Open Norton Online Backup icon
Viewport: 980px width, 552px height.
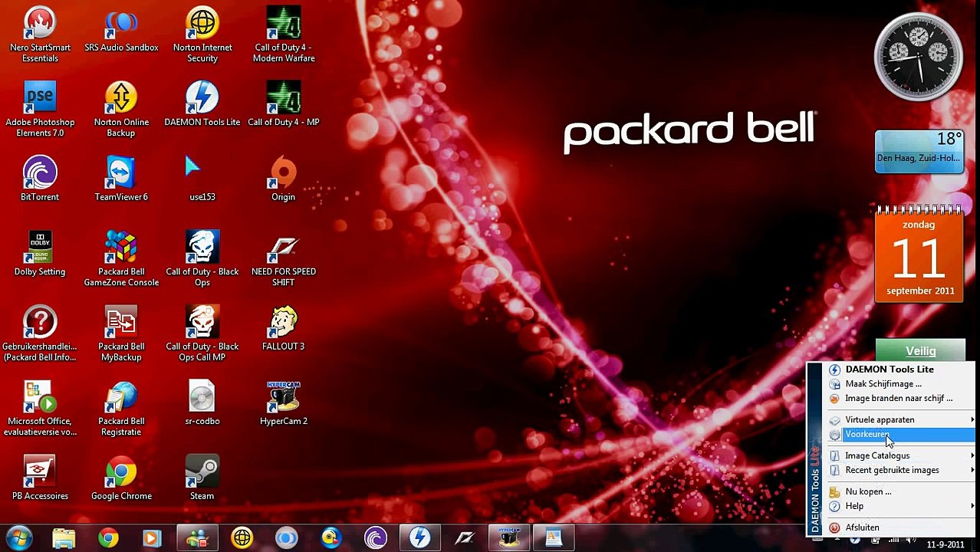[x=121, y=109]
